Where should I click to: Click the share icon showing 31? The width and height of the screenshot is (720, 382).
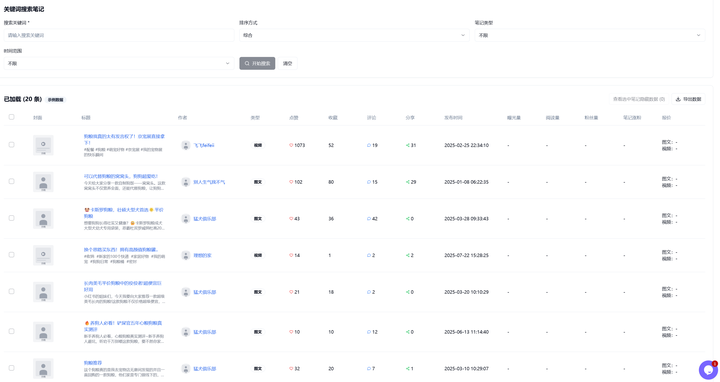pos(407,145)
